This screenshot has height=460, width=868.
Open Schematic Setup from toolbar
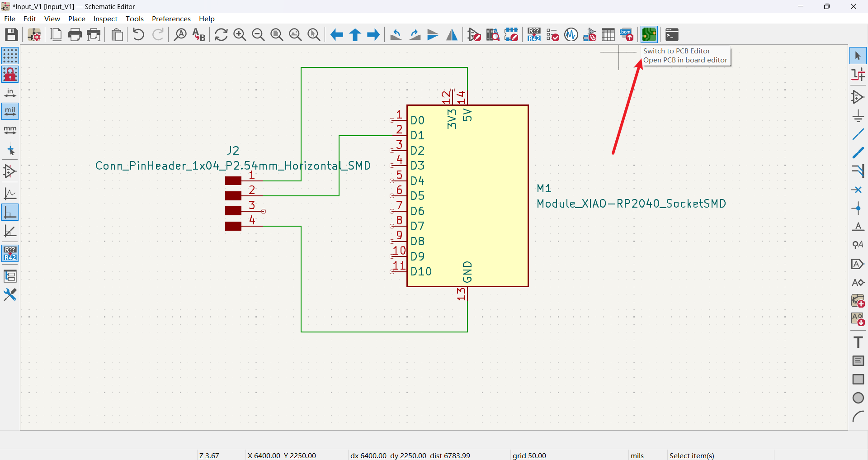[x=34, y=34]
